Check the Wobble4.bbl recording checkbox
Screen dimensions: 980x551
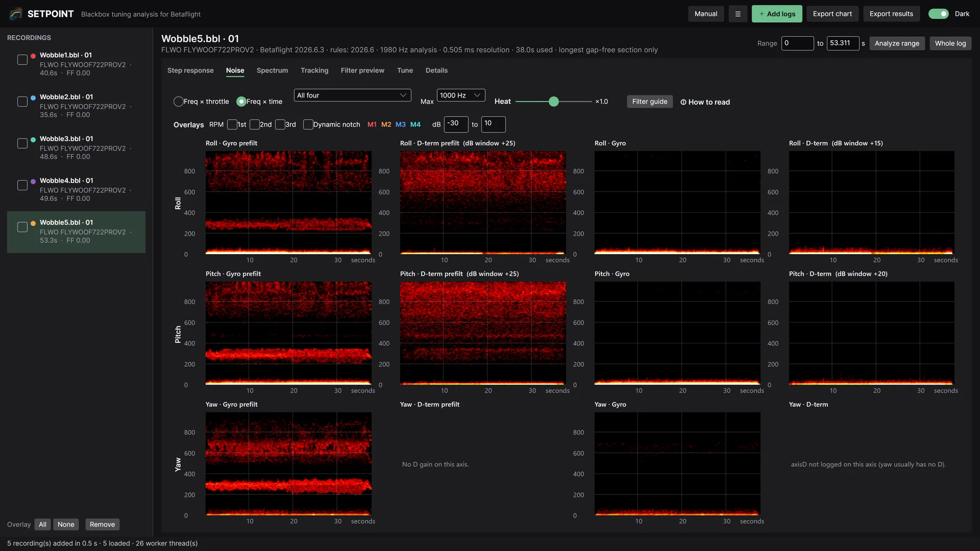click(x=22, y=185)
